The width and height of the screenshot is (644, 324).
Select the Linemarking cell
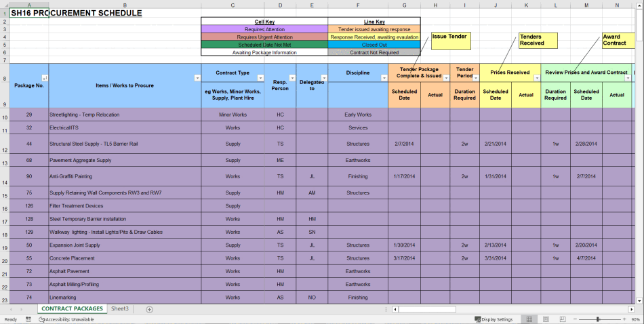pyautogui.click(x=125, y=298)
